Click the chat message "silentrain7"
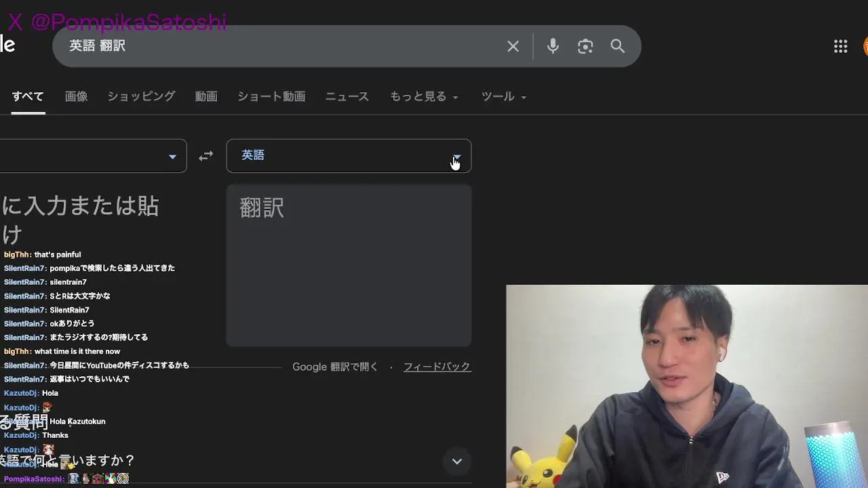The height and width of the screenshot is (488, 868). pos(68,283)
